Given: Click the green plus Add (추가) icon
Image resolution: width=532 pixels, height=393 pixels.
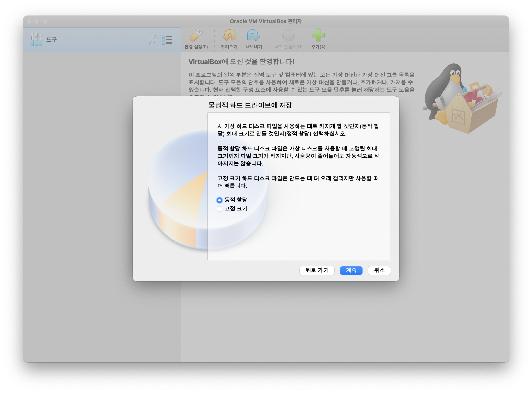Looking at the screenshot, I should click(x=318, y=35).
